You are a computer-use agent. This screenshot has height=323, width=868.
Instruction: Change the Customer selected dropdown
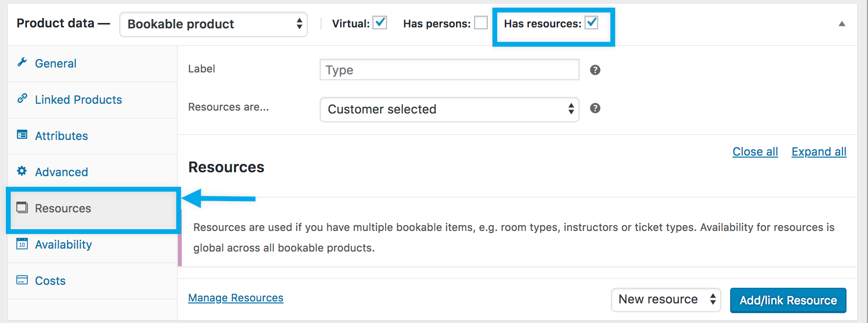[x=449, y=109]
